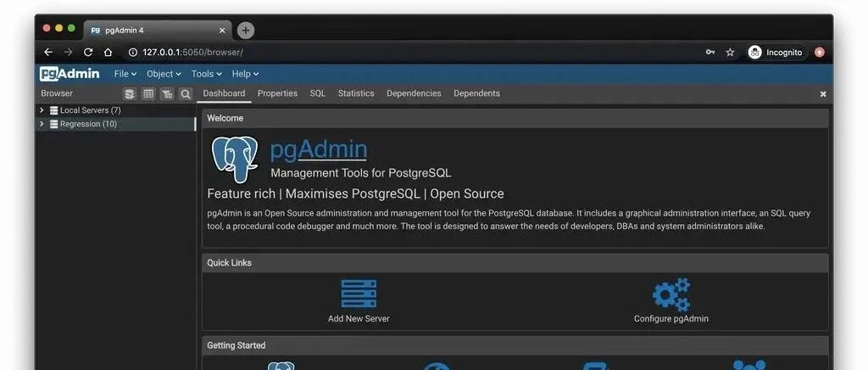This screenshot has width=868, height=370.
Task: Click the saved passwords key icon
Action: pos(710,52)
